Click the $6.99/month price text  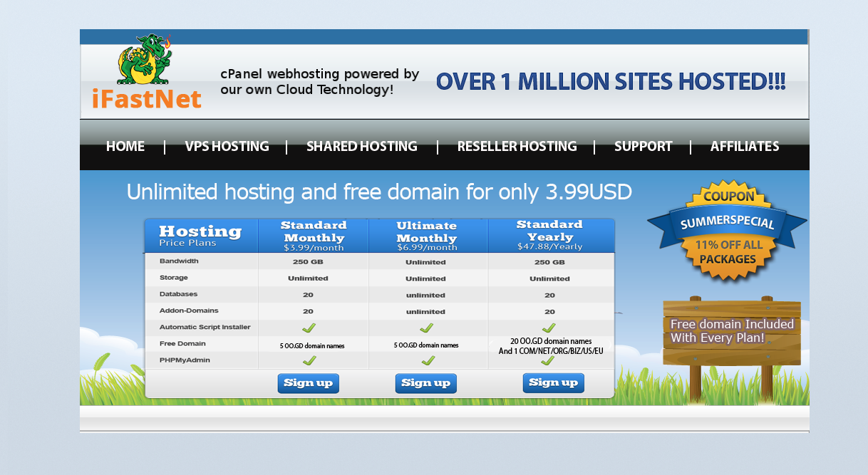[x=428, y=248]
